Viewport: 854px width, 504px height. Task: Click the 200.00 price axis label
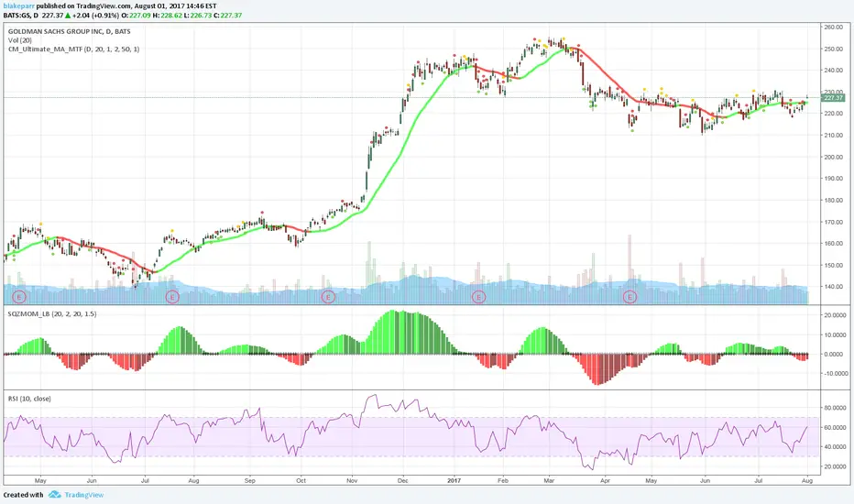point(833,157)
